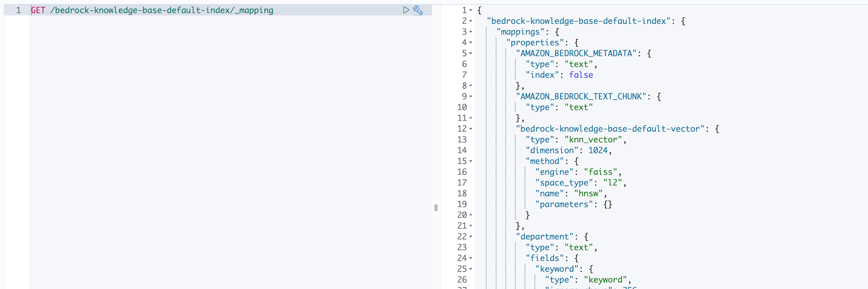
Task: Click the closing fold marker at line 8
Action: [x=471, y=86]
